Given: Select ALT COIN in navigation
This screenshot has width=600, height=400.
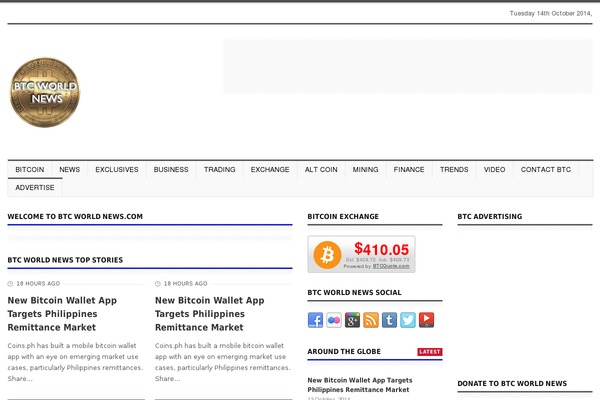Looking at the screenshot, I should point(321,170).
